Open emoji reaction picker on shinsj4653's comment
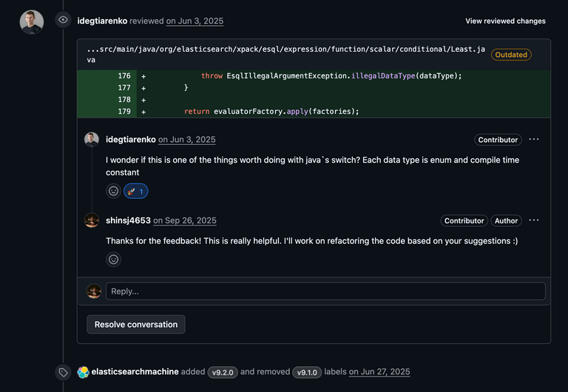The width and height of the screenshot is (568, 392). point(113,260)
